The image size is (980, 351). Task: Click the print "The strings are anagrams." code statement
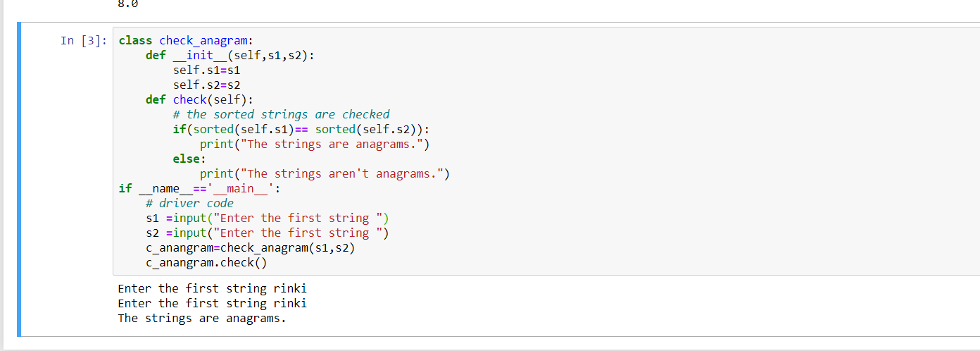click(x=315, y=144)
